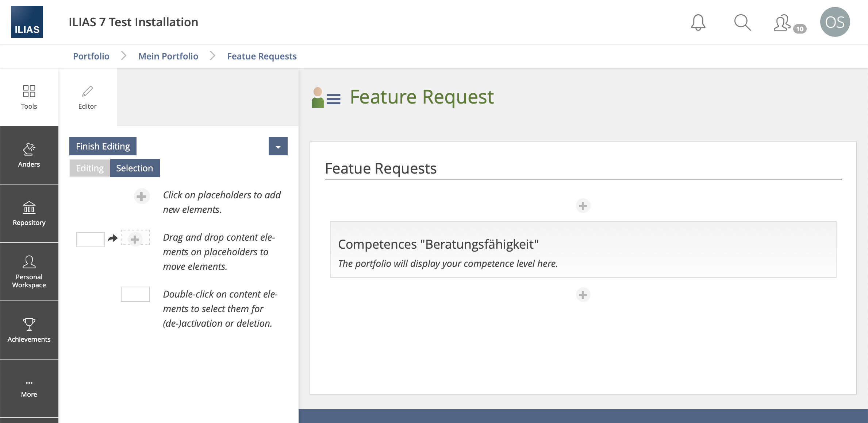The image size is (868, 423).
Task: Open the notifications bell
Action: point(698,22)
